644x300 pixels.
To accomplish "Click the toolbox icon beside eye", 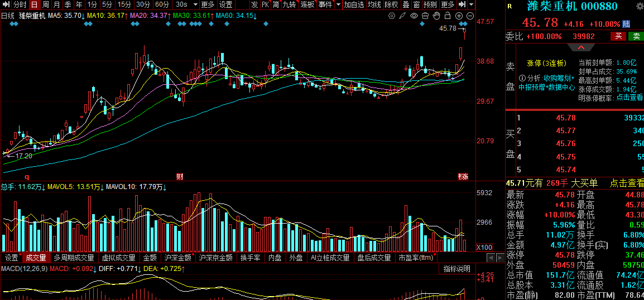I will coord(425,16).
